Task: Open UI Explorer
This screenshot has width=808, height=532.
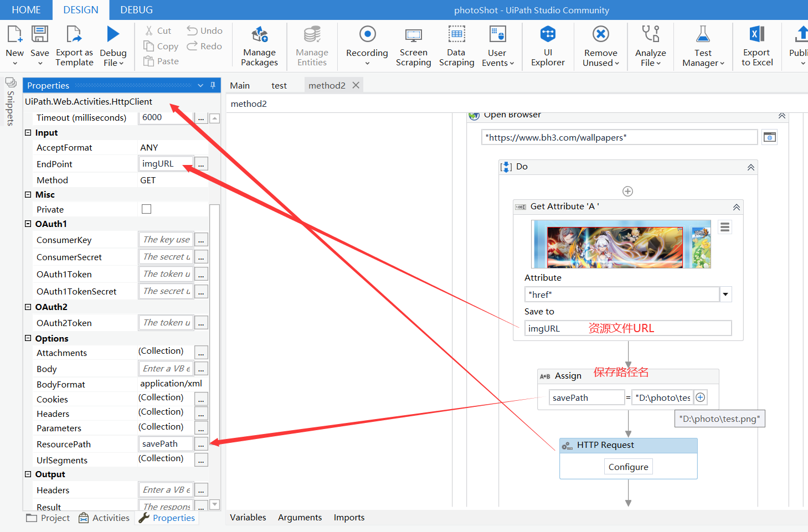Action: pyautogui.click(x=548, y=45)
